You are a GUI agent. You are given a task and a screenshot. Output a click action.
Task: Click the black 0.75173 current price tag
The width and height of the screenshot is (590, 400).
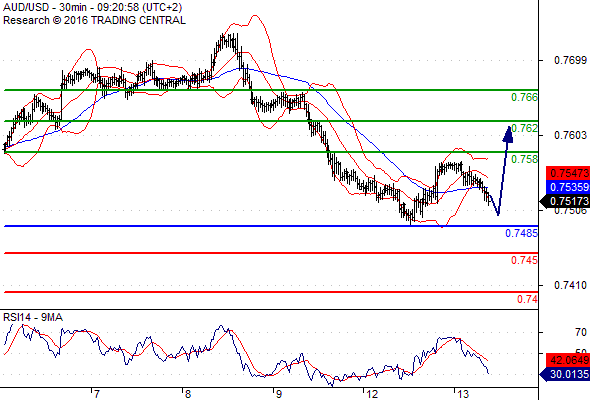coord(565,201)
